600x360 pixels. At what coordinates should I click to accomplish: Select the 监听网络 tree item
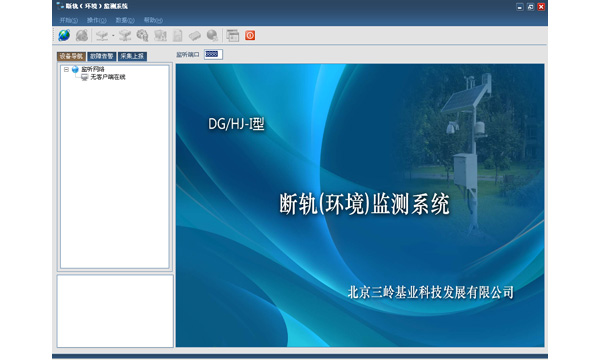(x=93, y=69)
